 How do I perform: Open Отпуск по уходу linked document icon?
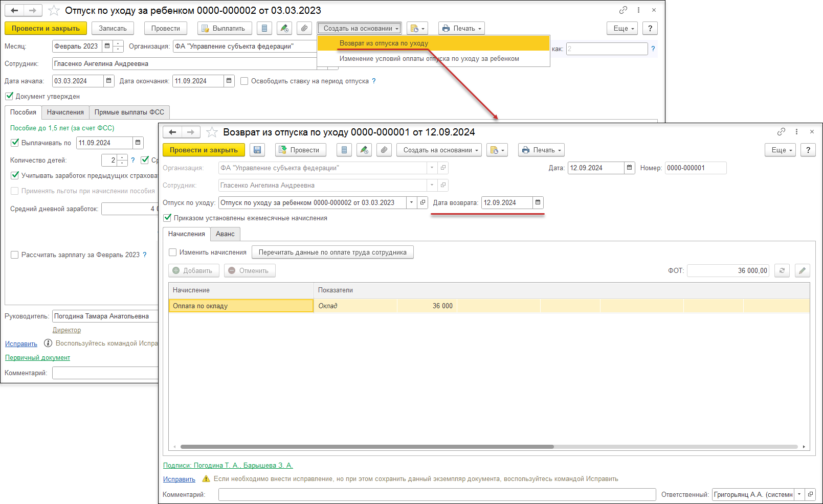pos(422,202)
